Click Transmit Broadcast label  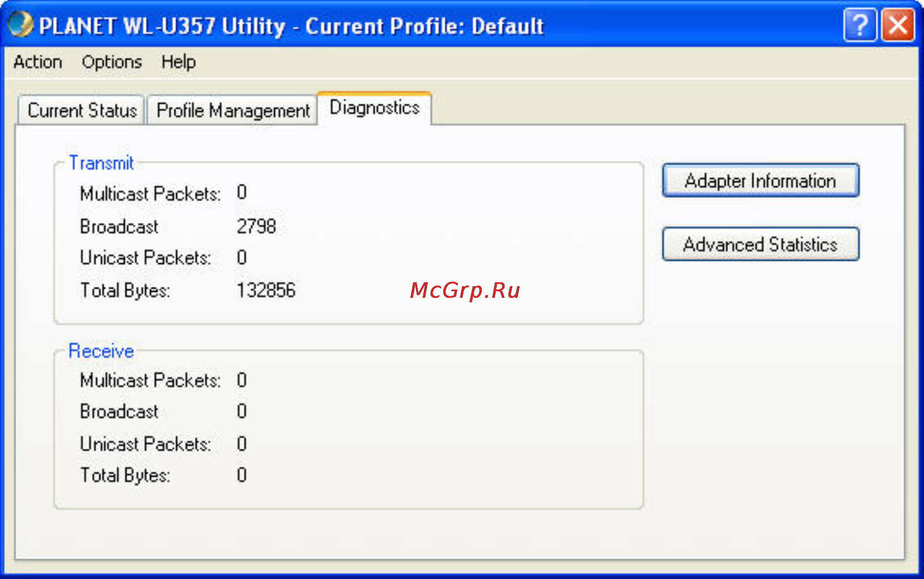click(x=119, y=227)
